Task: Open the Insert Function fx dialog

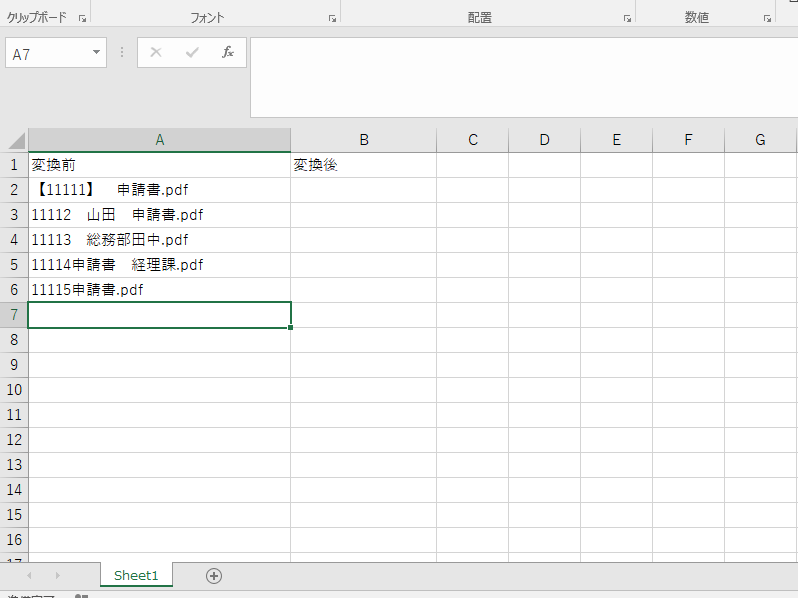Action: tap(227, 52)
